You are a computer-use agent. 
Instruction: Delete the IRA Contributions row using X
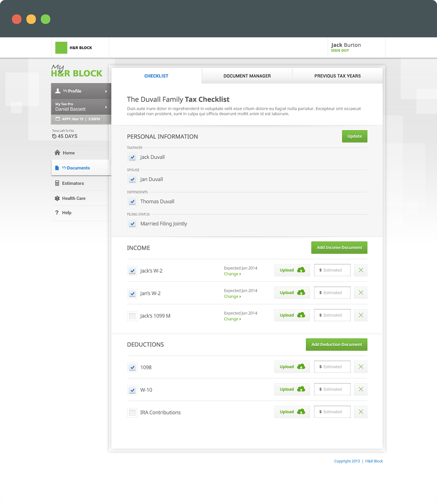(x=361, y=412)
